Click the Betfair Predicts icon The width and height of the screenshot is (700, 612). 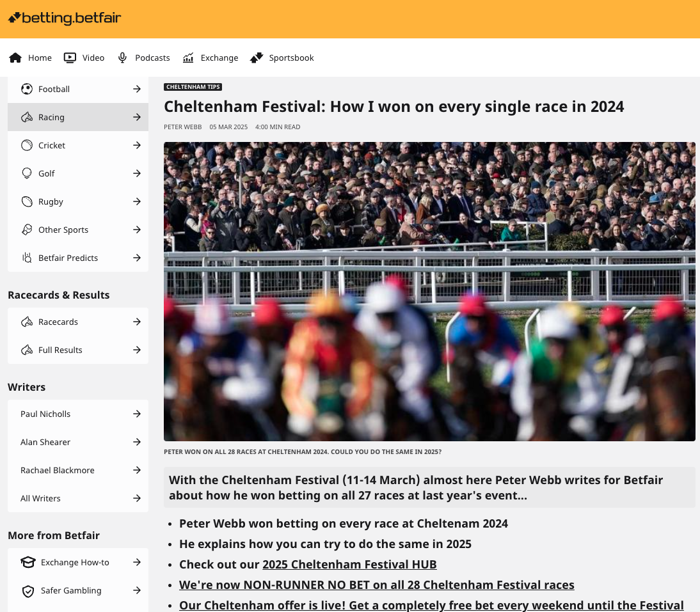tap(27, 257)
